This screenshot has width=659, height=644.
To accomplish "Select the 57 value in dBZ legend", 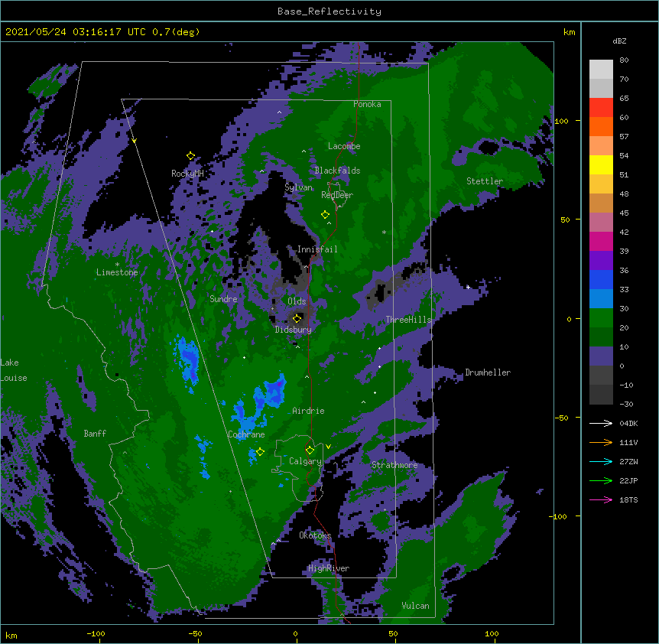I will tap(624, 136).
